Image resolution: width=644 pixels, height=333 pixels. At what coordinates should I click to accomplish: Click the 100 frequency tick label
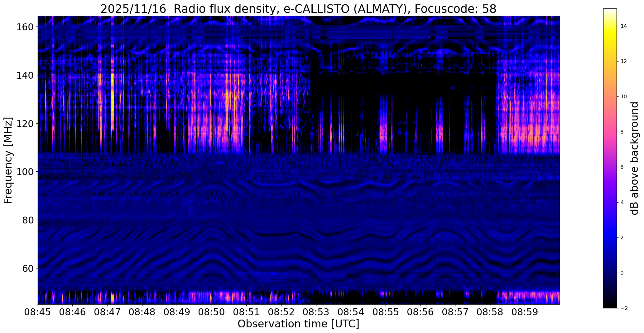coord(25,172)
